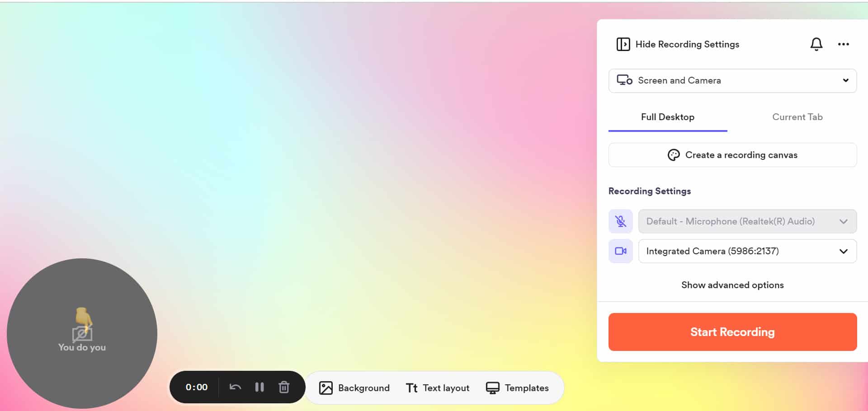Click the undo arrow in recording controls
This screenshot has width=868, height=411.
pos(235,387)
